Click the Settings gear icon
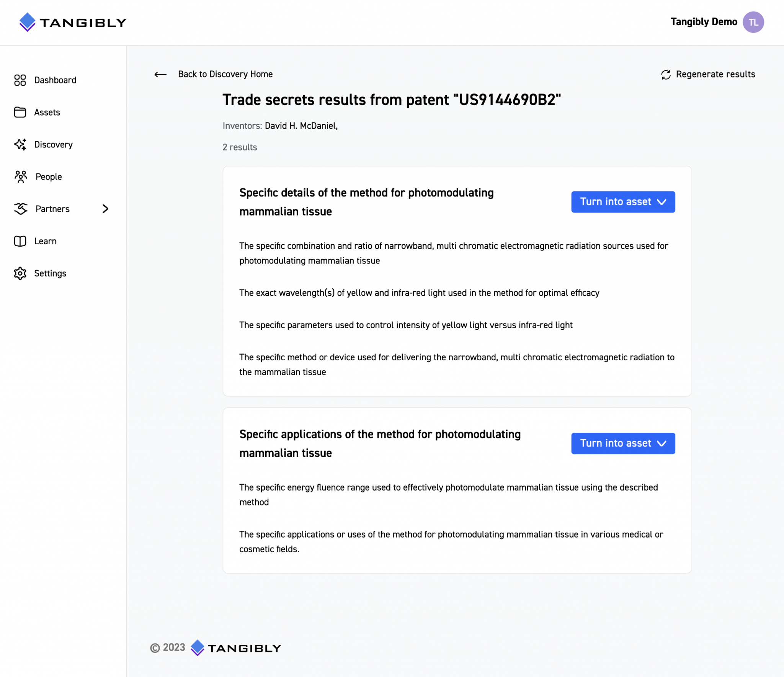This screenshot has height=677, width=784. click(x=20, y=273)
